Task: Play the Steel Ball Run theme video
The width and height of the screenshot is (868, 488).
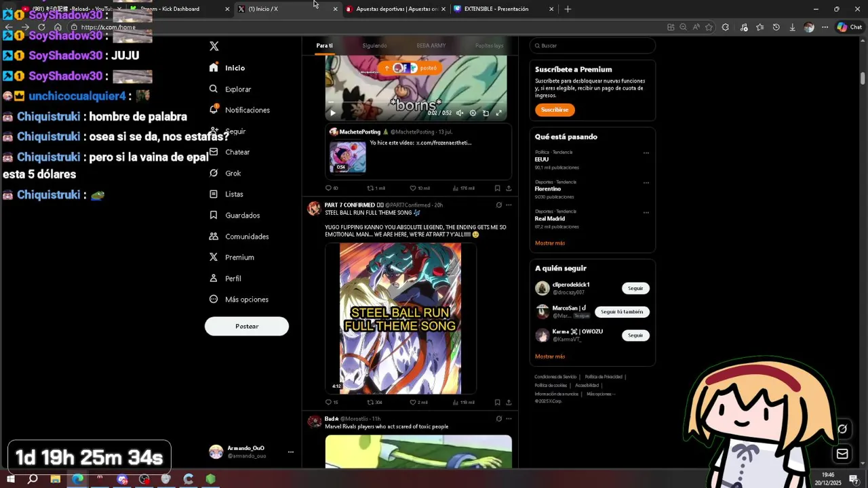Action: [401, 319]
